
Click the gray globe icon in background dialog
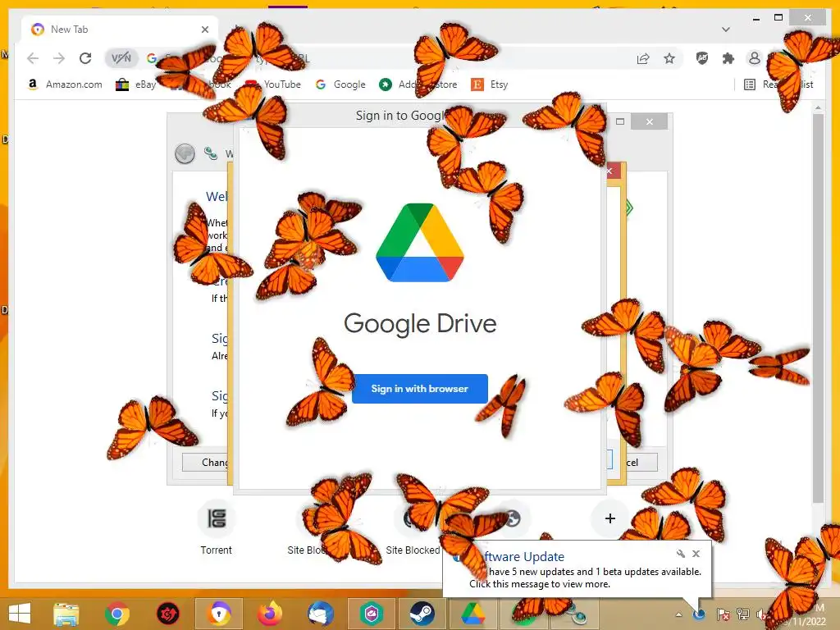(x=185, y=153)
